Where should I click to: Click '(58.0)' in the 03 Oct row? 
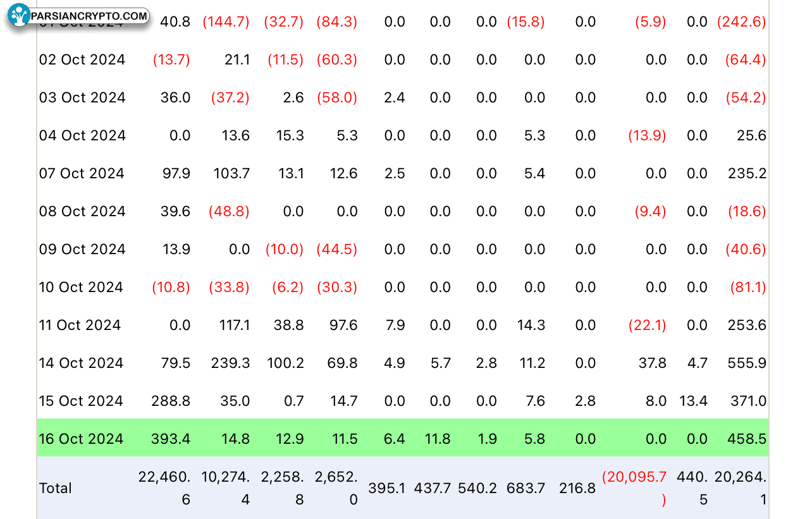coord(337,97)
